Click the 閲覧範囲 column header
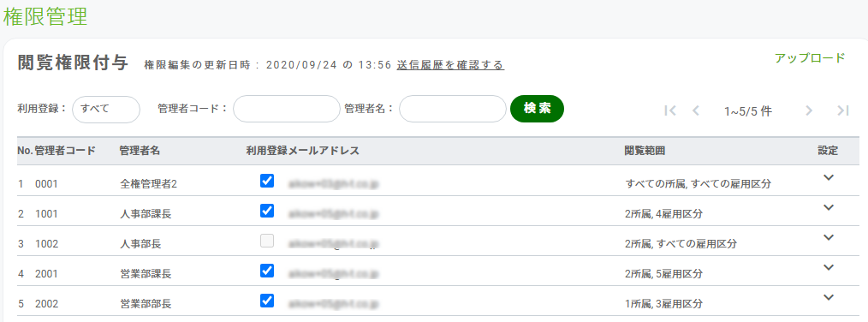This screenshot has height=322, width=868. pos(645,151)
